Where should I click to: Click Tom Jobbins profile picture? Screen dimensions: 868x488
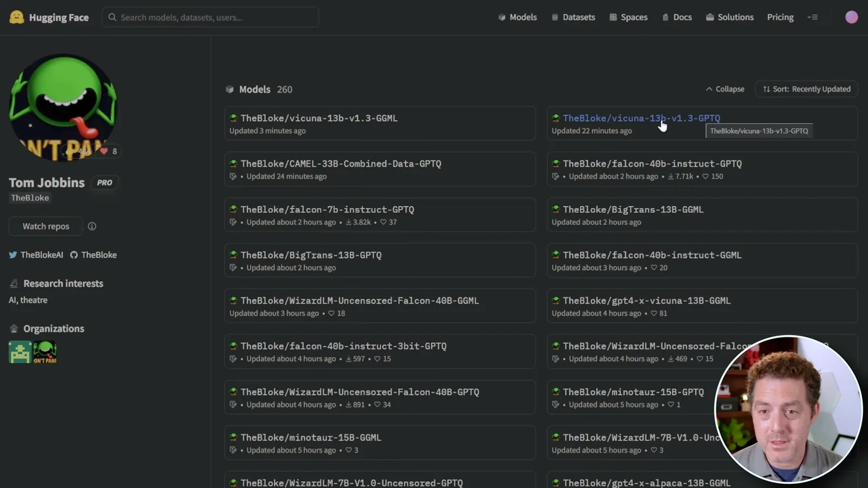tap(63, 107)
